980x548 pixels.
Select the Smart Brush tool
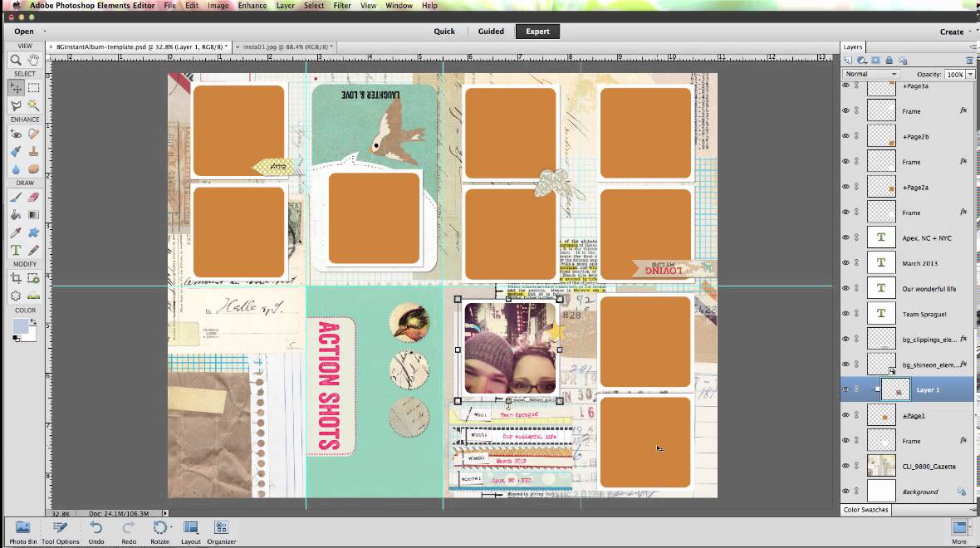pyautogui.click(x=16, y=152)
